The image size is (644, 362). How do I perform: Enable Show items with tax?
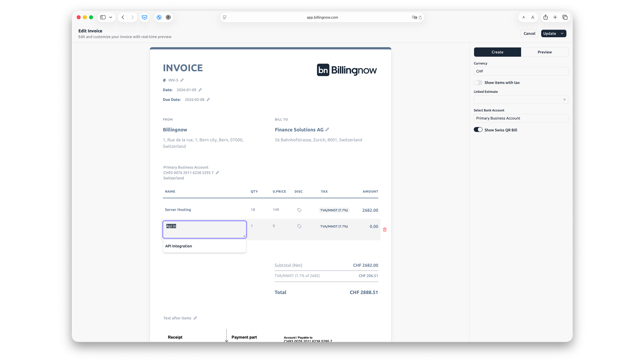[478, 82]
